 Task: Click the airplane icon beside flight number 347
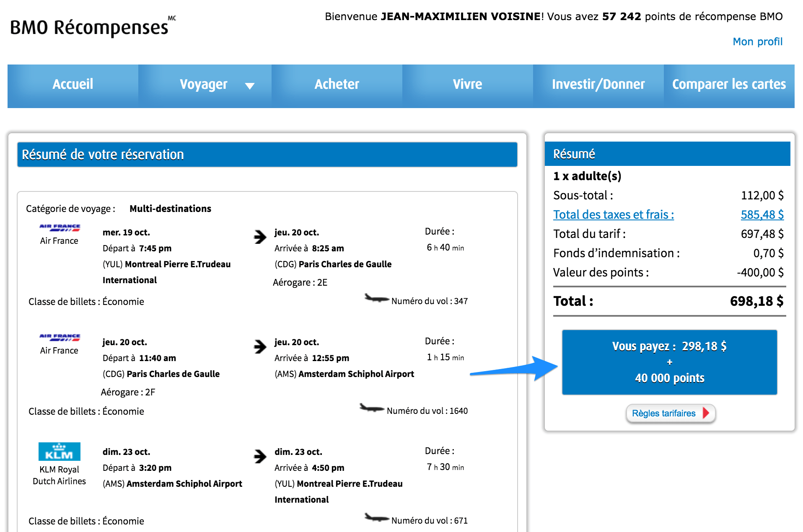pos(376,299)
